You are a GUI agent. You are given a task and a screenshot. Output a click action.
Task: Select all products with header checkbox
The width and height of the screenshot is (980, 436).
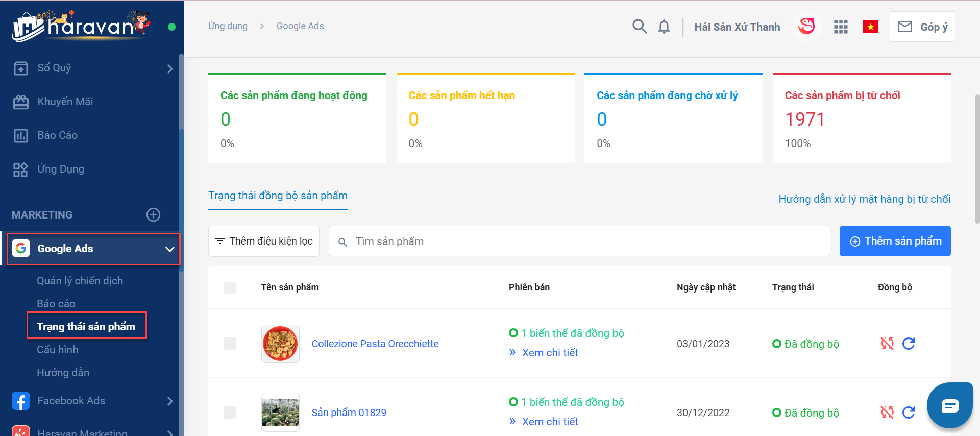click(x=230, y=288)
